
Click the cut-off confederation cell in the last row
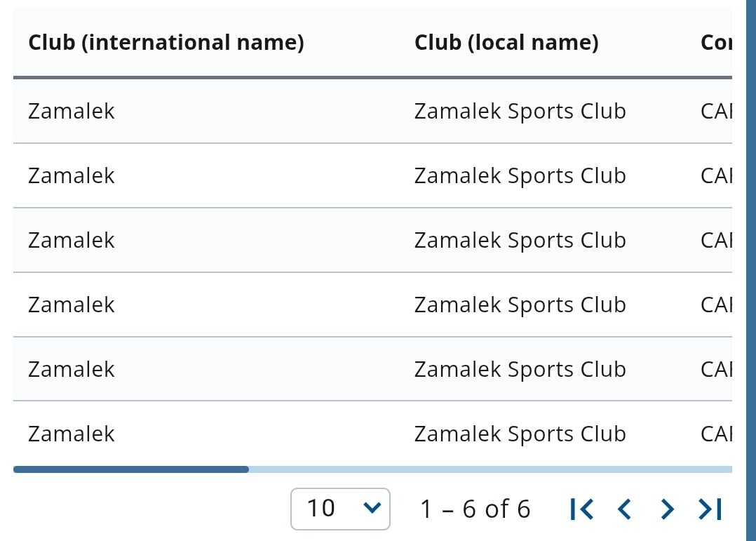tap(715, 434)
